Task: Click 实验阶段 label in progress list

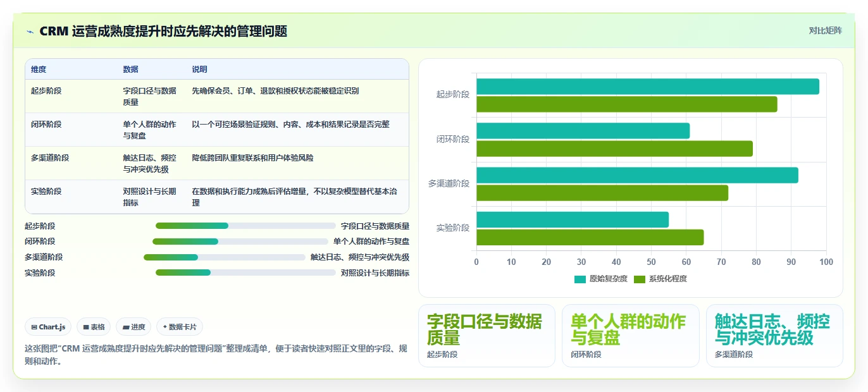Action: coord(40,273)
